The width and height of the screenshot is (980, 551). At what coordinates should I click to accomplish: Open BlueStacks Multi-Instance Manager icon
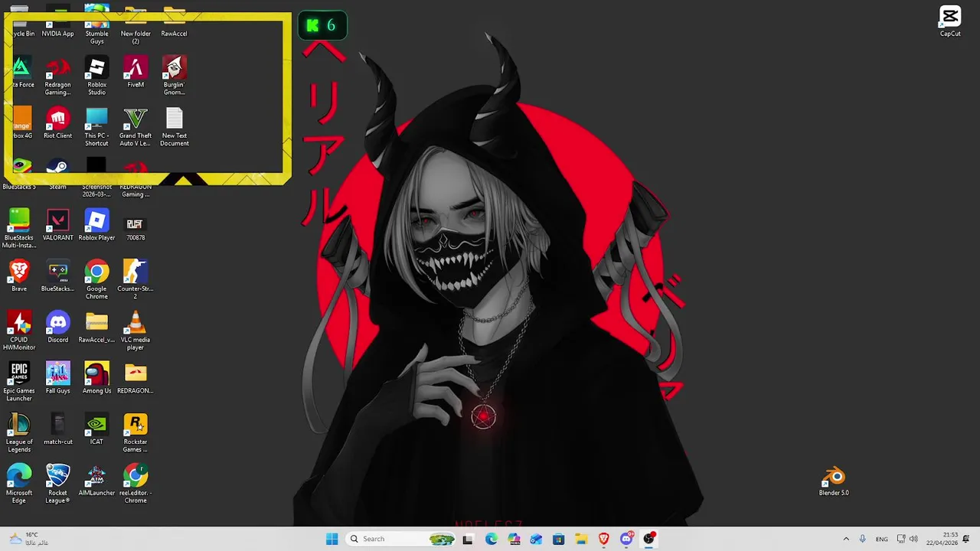19,229
